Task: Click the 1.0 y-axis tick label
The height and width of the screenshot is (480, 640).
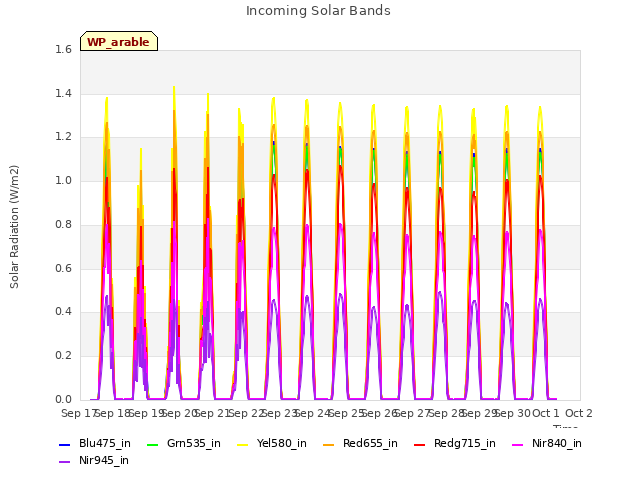Action: [63, 180]
